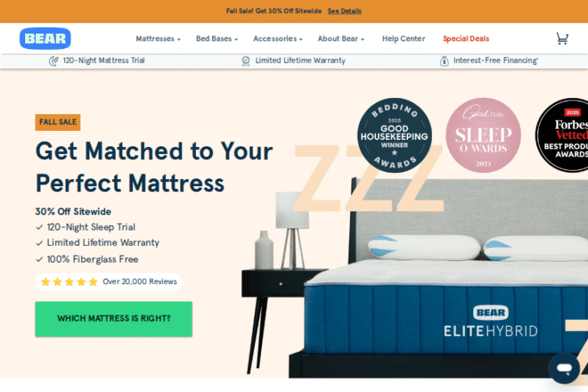588x392 pixels.
Task: Click the Forbes Vetted award badge
Action: pos(562,136)
